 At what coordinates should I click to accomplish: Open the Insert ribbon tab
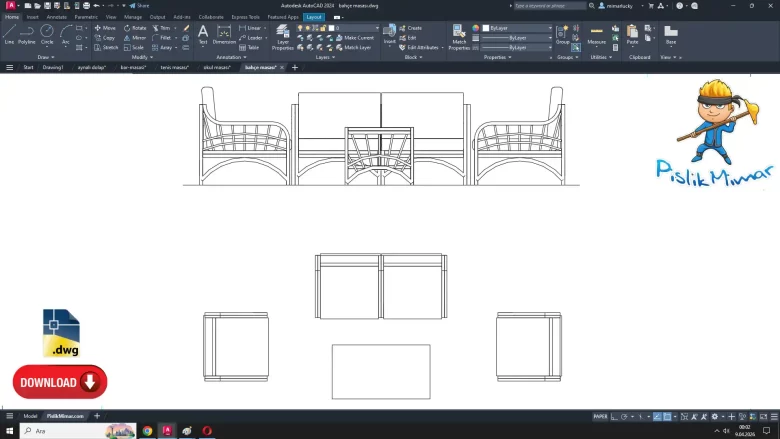pyautogui.click(x=32, y=17)
